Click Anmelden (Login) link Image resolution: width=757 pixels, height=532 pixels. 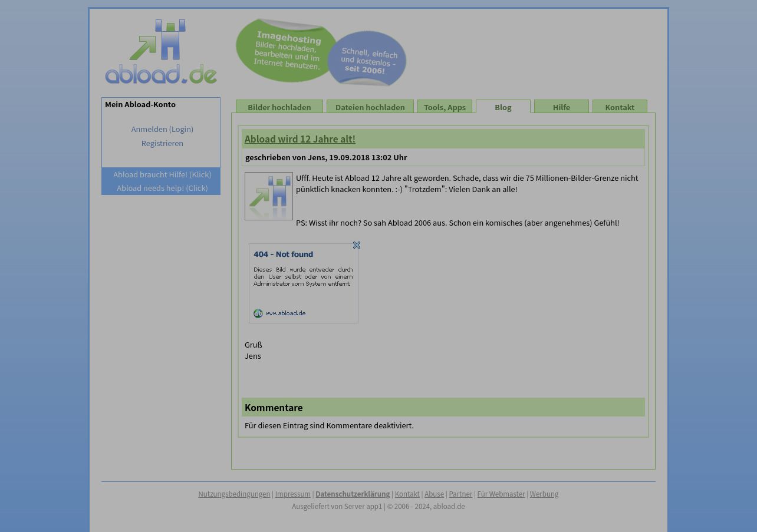[x=162, y=129]
